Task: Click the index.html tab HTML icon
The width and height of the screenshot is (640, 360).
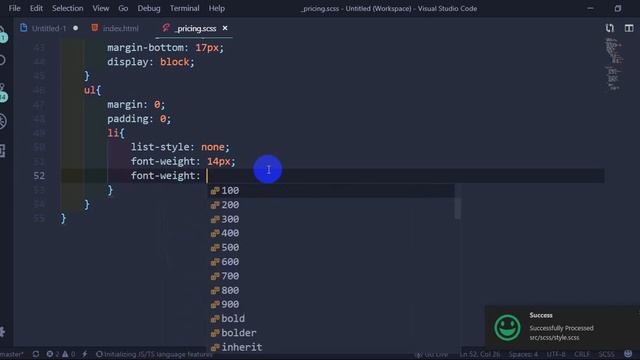Action: [x=95, y=28]
